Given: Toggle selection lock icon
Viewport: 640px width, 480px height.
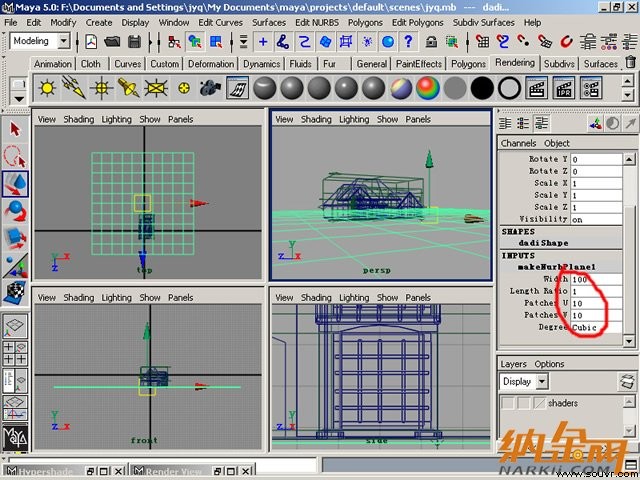Looking at the screenshot, I should coord(431,42).
